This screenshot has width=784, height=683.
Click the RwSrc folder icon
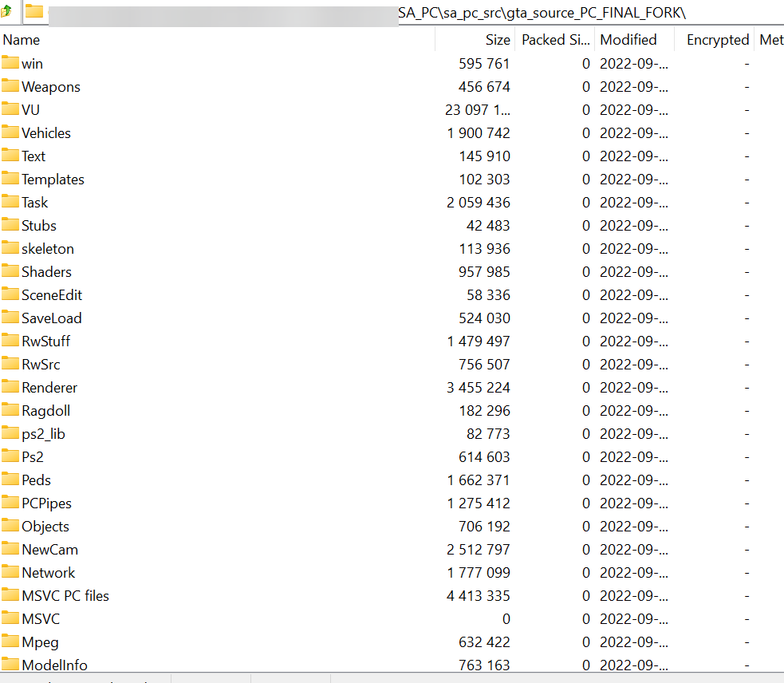(x=10, y=363)
